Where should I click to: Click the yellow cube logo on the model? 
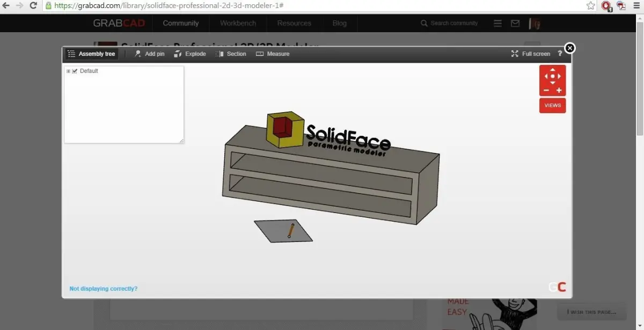[x=285, y=129]
